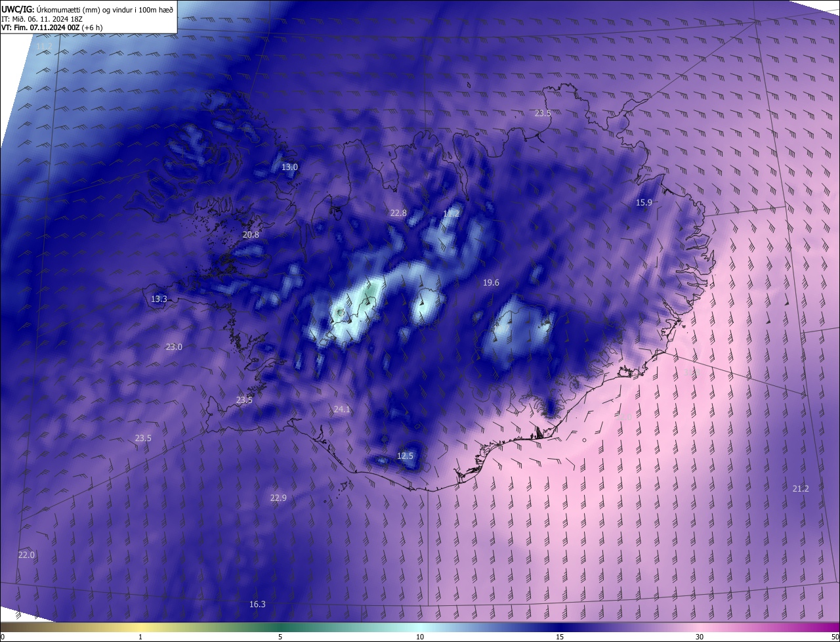
Task: Select the map value label "22.8"
Action: [398, 213]
